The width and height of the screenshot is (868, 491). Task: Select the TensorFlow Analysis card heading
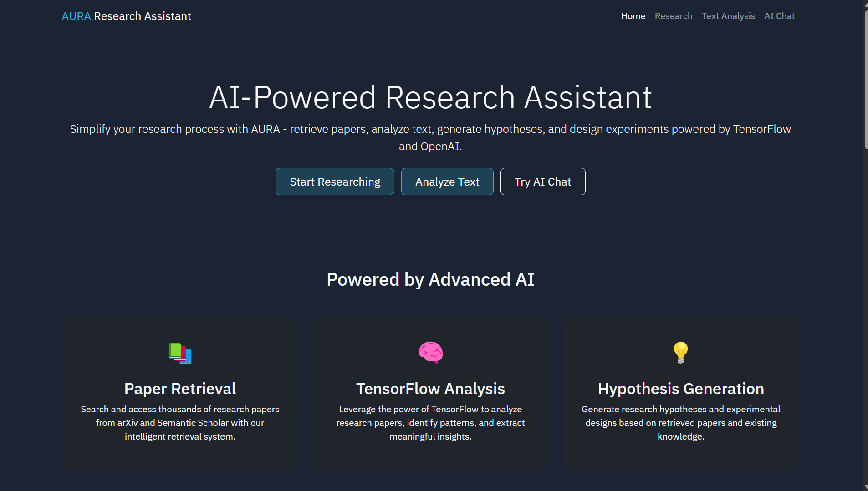[430, 389]
